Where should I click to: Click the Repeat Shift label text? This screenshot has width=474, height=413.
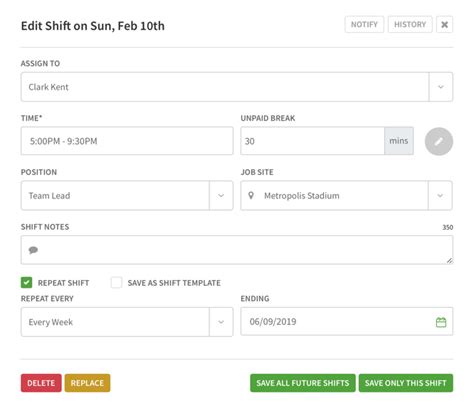(x=63, y=283)
